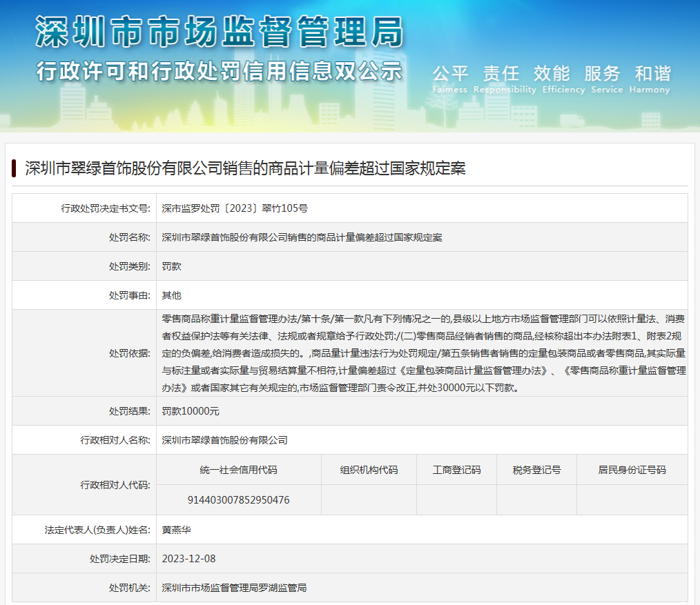The image size is (700, 605).
Task: Click the 工商登记码 column header
Action: [457, 470]
